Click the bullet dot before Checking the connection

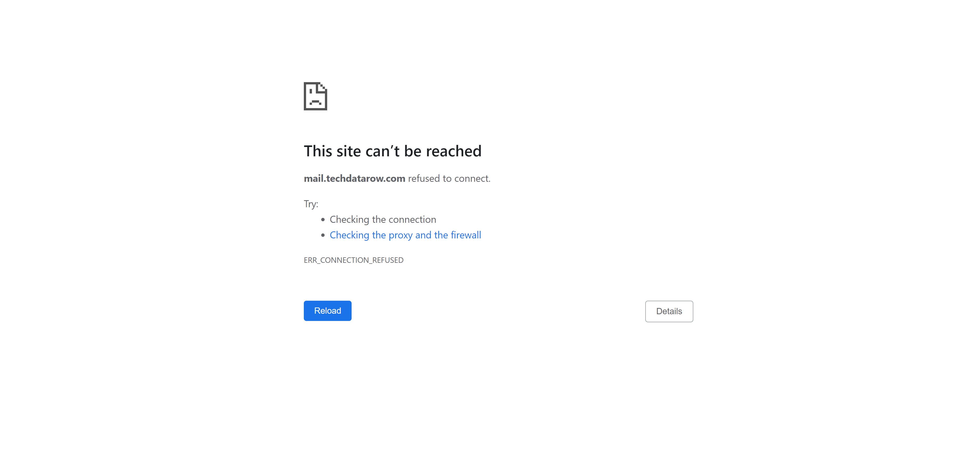pyautogui.click(x=323, y=219)
